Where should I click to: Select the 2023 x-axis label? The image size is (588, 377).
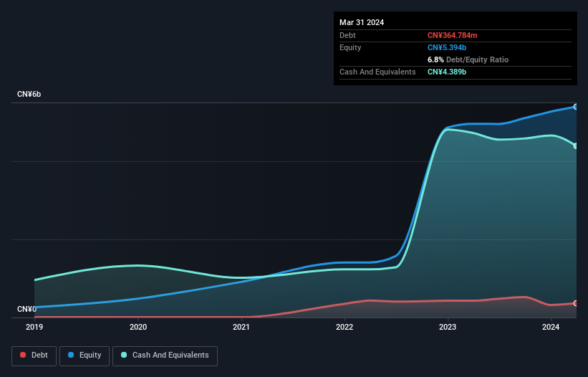click(448, 327)
